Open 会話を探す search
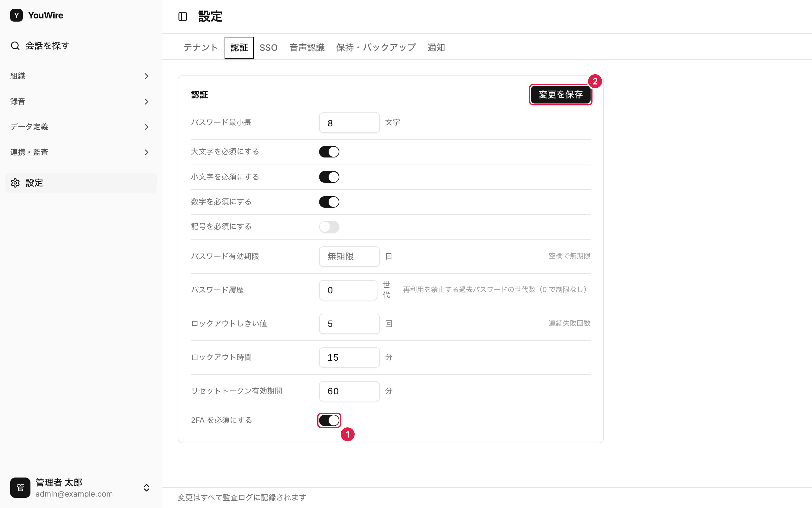This screenshot has width=812, height=508. pos(81,45)
